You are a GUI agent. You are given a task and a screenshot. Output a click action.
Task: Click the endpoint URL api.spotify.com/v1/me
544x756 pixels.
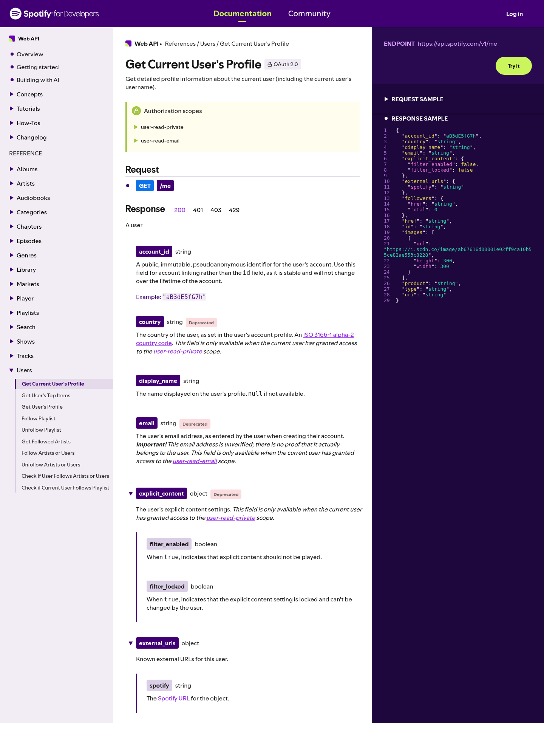(x=457, y=43)
